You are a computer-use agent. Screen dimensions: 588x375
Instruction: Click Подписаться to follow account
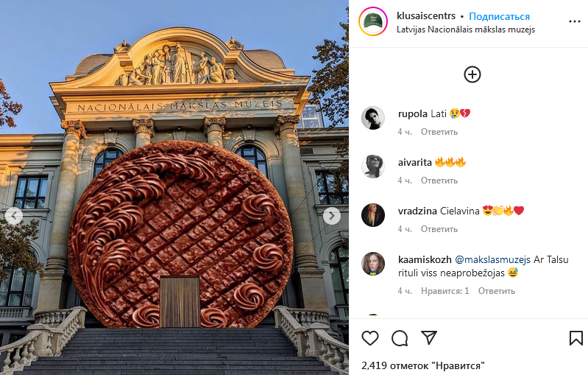tap(499, 16)
